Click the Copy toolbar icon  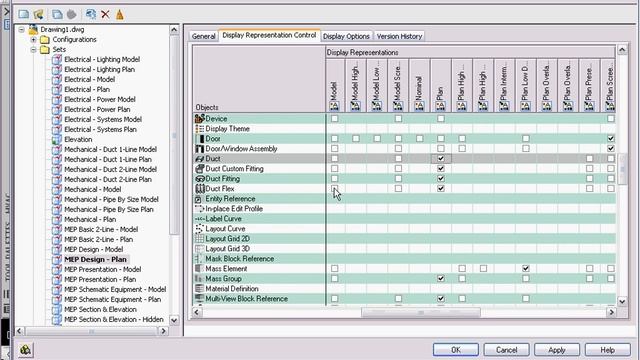click(x=57, y=14)
